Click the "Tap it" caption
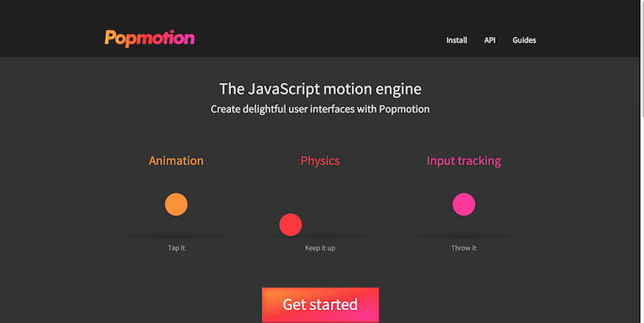The width and height of the screenshot is (644, 323). click(x=176, y=248)
